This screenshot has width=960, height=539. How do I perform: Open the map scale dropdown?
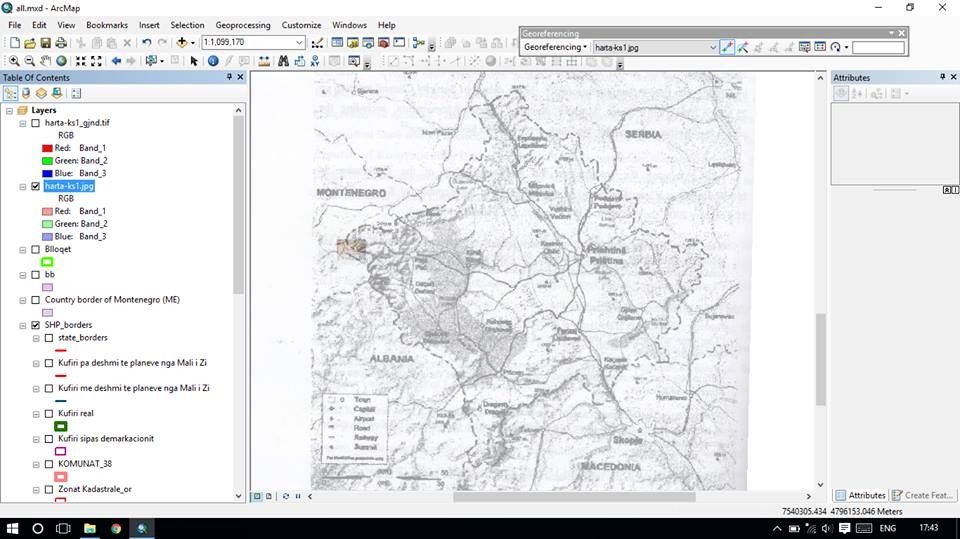(299, 43)
